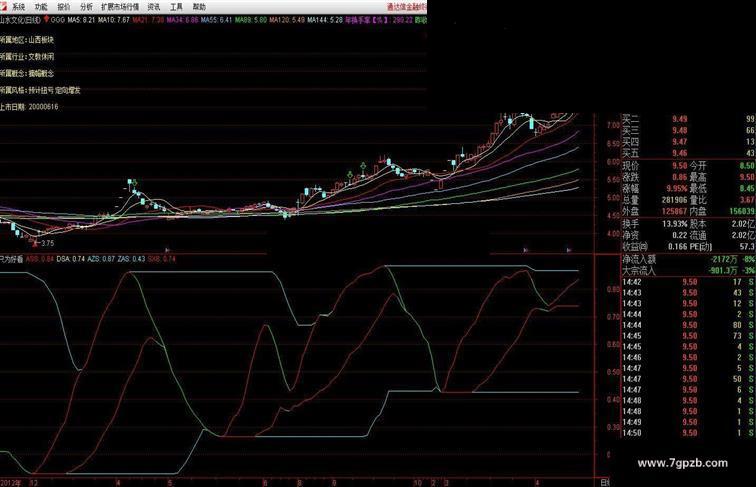Click the red down arrow before GGG
The height and width of the screenshot is (487, 756).
[46, 20]
